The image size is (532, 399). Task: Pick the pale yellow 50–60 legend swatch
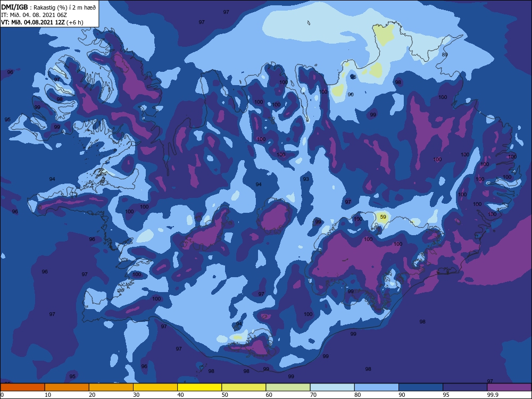pos(244,387)
